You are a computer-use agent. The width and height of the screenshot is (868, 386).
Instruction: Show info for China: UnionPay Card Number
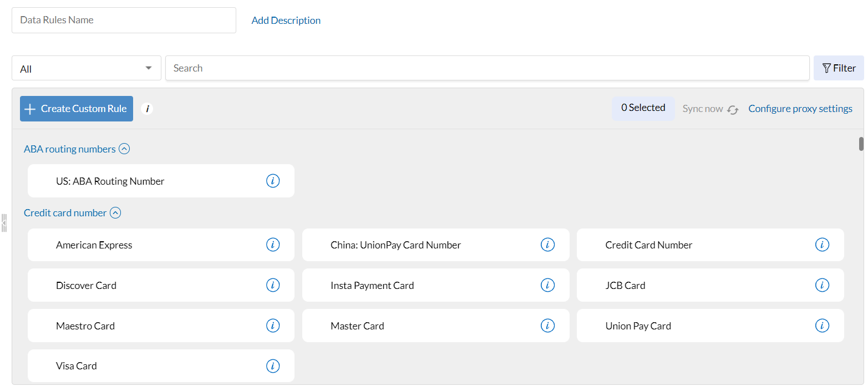point(547,245)
